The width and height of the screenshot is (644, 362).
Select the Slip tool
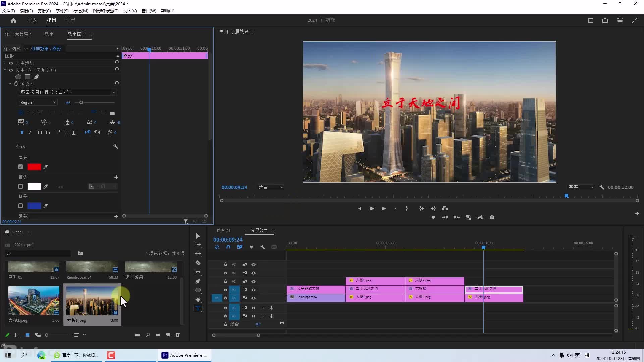[x=198, y=272]
